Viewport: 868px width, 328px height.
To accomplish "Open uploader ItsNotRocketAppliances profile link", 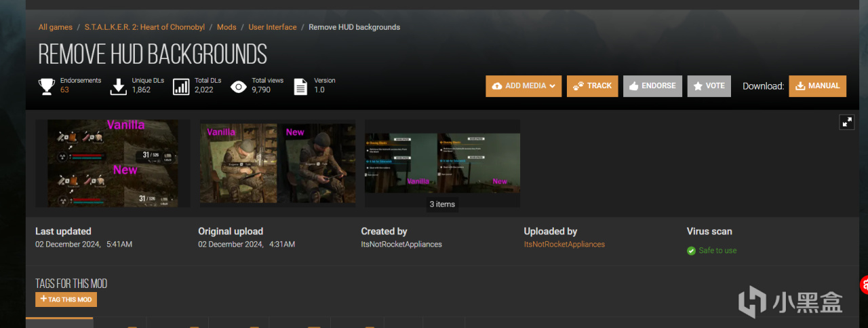I will tap(564, 244).
